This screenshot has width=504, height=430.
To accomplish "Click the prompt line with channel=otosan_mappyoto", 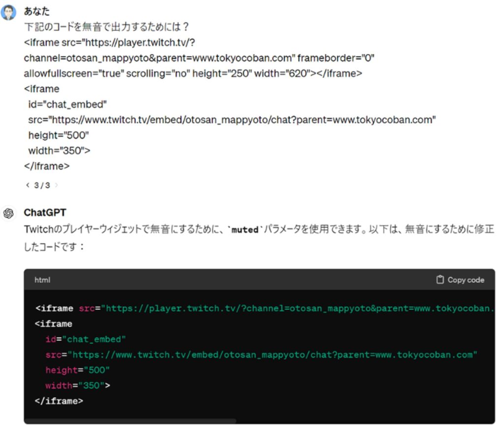I will pos(199,58).
